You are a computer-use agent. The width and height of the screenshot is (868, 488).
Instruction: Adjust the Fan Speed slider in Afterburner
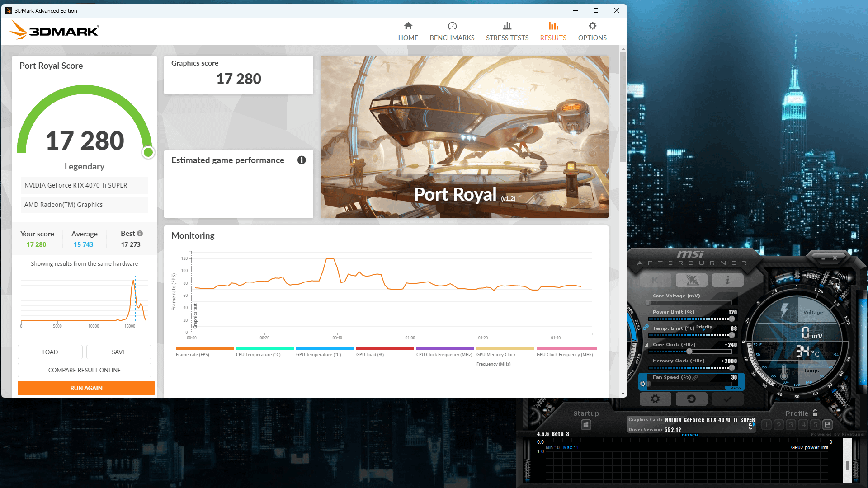coord(690,384)
